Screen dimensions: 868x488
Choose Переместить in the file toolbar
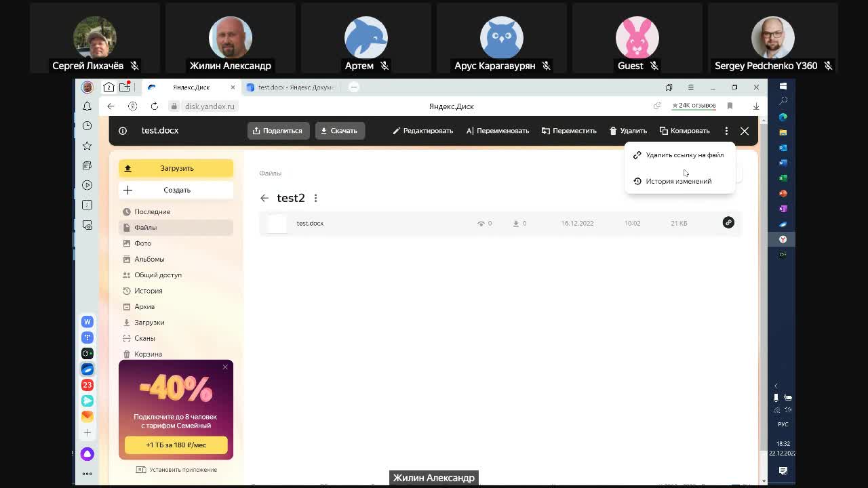pos(569,131)
